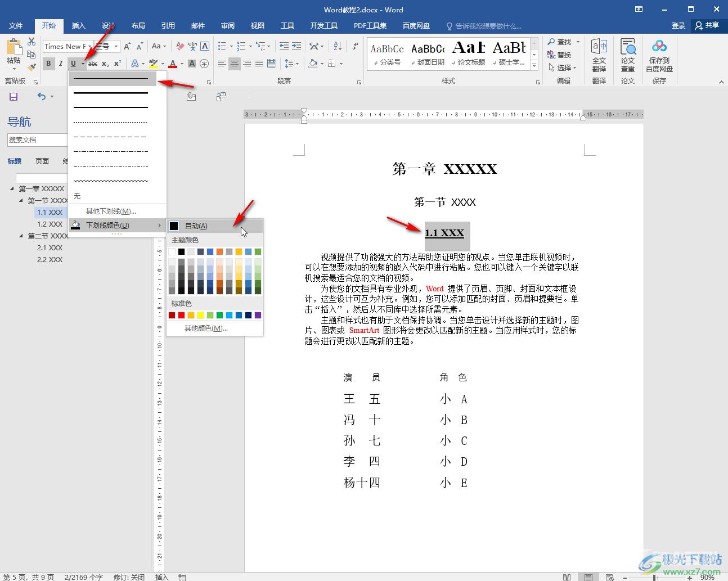This screenshot has width=728, height=581.
Task: Click the Increase Indent icon
Action: 296,46
